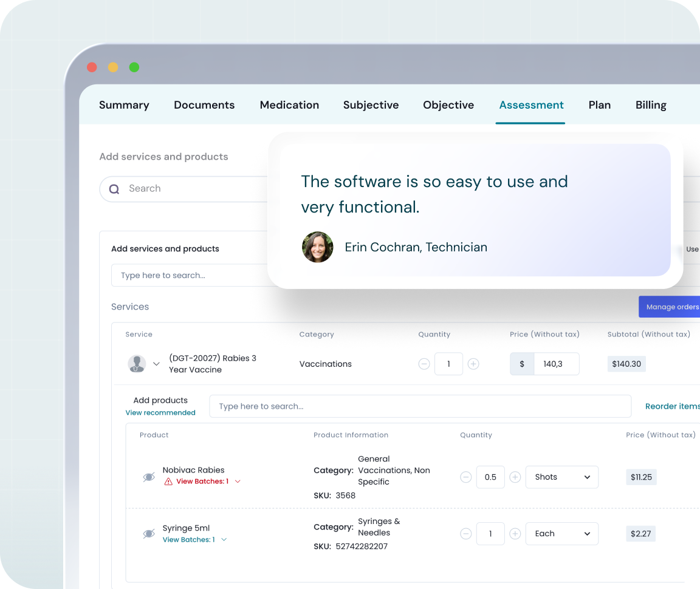Click the Manage orders button
This screenshot has width=700, height=589.
pyautogui.click(x=670, y=307)
